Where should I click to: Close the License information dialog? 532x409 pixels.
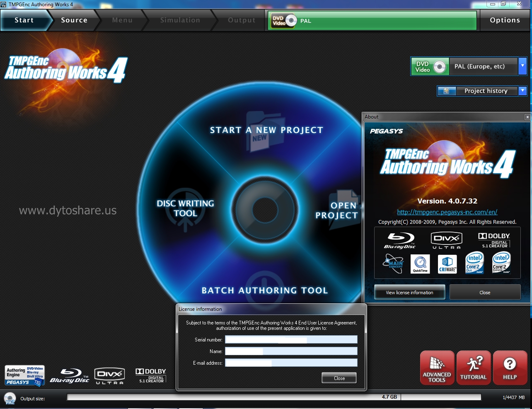339,378
